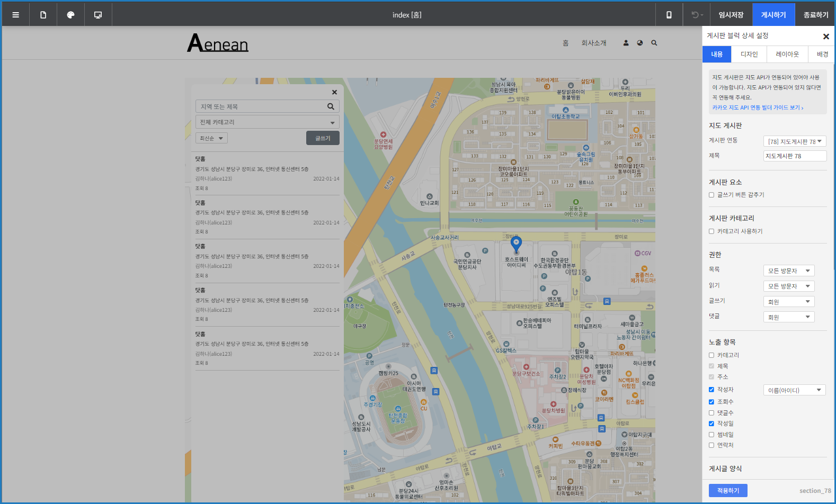Click the user profile icon in header

click(x=626, y=43)
